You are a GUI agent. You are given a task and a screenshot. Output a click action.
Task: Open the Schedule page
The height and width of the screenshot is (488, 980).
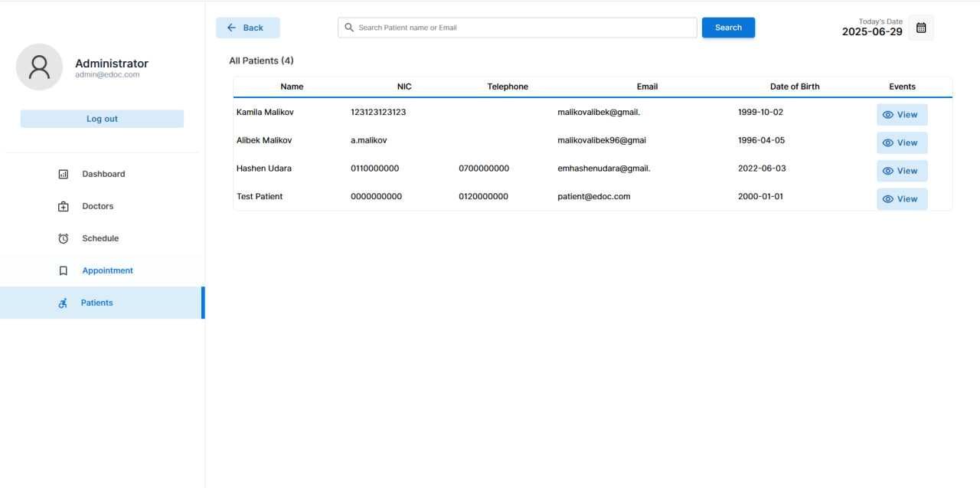(x=103, y=238)
